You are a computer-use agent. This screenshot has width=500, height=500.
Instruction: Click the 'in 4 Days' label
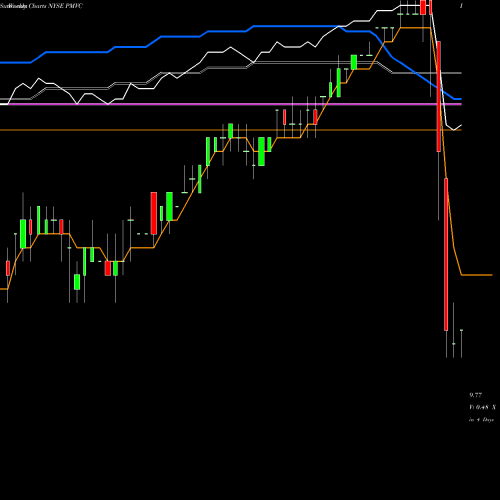481,420
